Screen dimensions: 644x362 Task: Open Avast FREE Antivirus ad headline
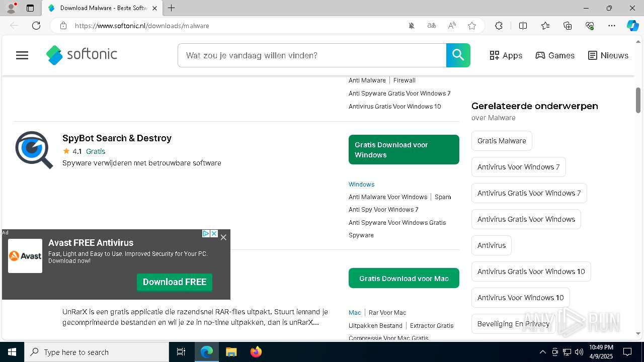tap(91, 243)
